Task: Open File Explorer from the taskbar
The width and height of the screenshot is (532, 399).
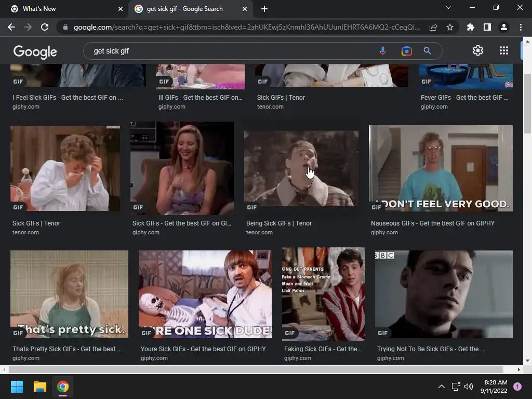Action: (39, 387)
